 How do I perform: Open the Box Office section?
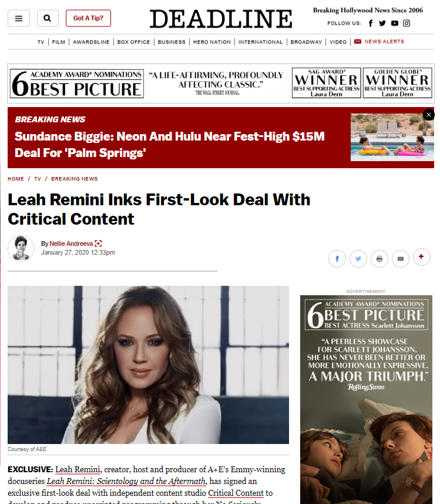(x=133, y=42)
